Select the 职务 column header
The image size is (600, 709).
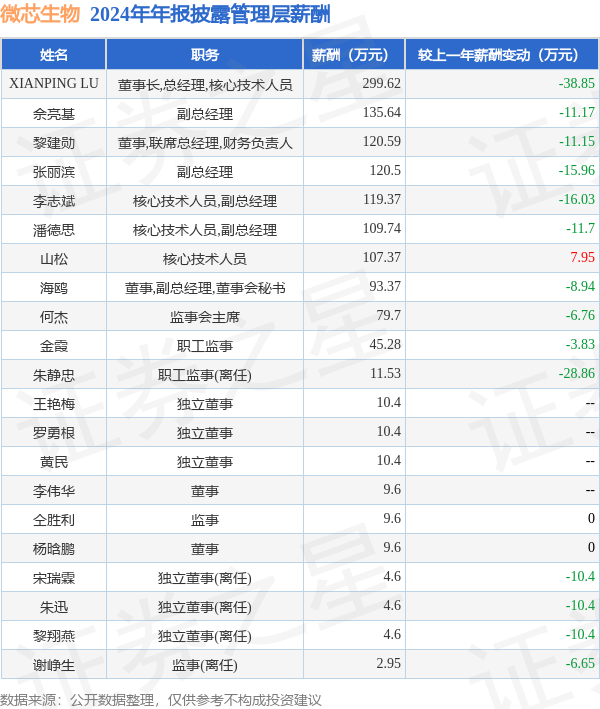[x=205, y=55]
